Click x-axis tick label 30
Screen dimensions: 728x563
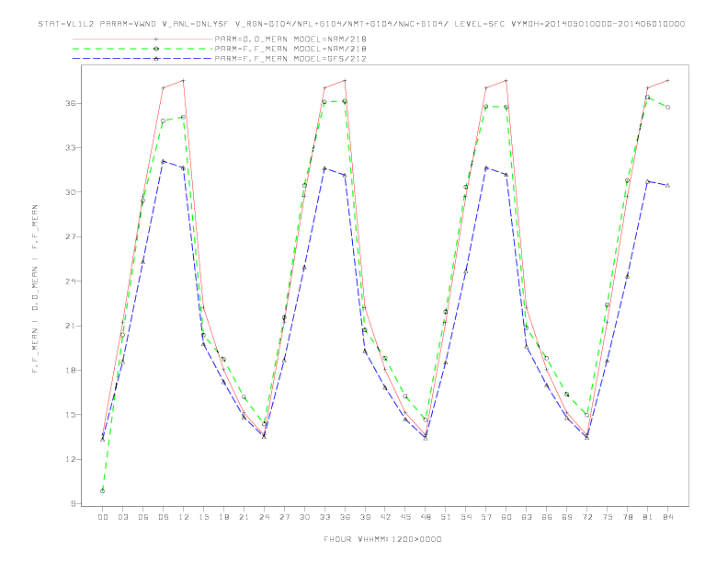coord(304,517)
